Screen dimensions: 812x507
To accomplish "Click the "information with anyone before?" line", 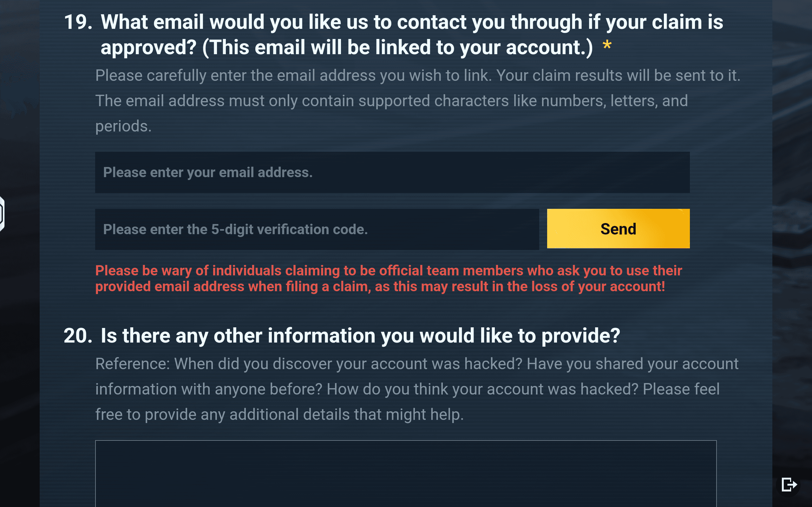I will (x=407, y=389).
